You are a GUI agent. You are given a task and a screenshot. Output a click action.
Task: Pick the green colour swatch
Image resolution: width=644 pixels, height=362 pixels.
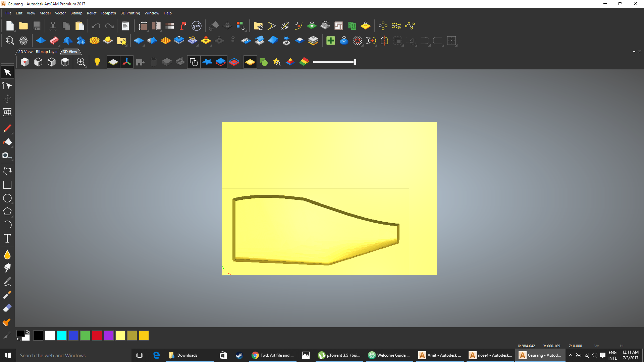pos(85,336)
